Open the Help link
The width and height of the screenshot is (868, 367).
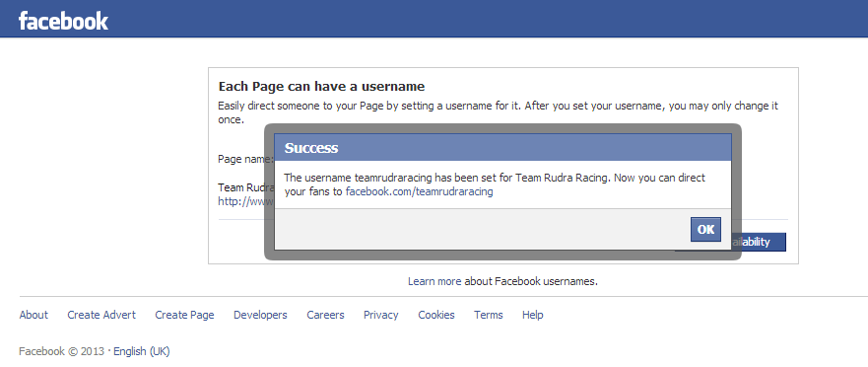[533, 315]
